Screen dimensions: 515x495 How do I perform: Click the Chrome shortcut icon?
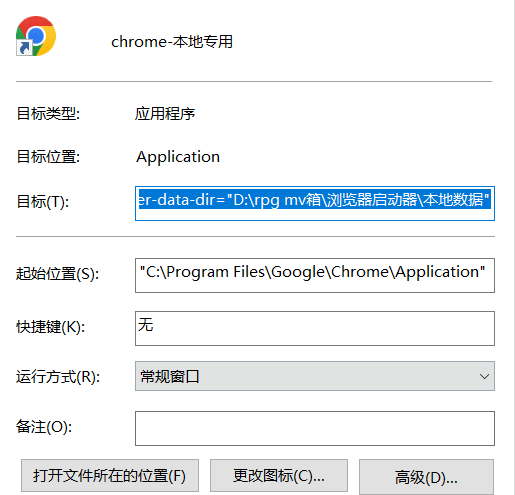[36, 36]
